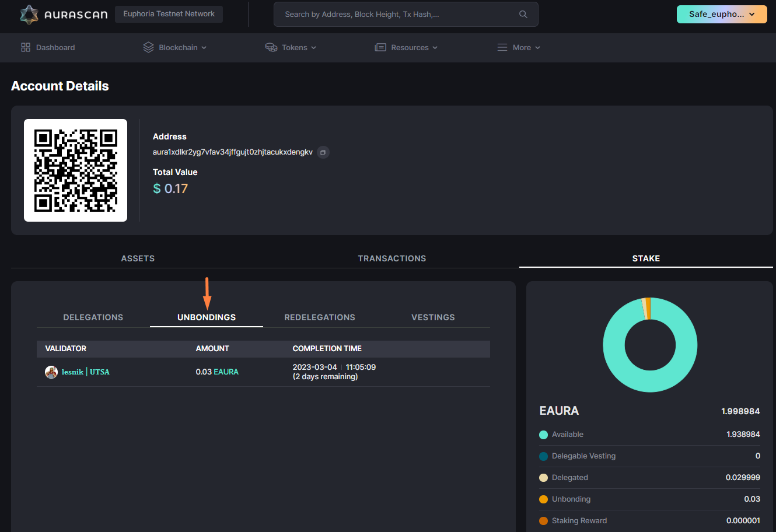Image resolution: width=776 pixels, height=532 pixels.
Task: Open the DELEGATIONS sub-tab
Action: pyautogui.click(x=93, y=317)
